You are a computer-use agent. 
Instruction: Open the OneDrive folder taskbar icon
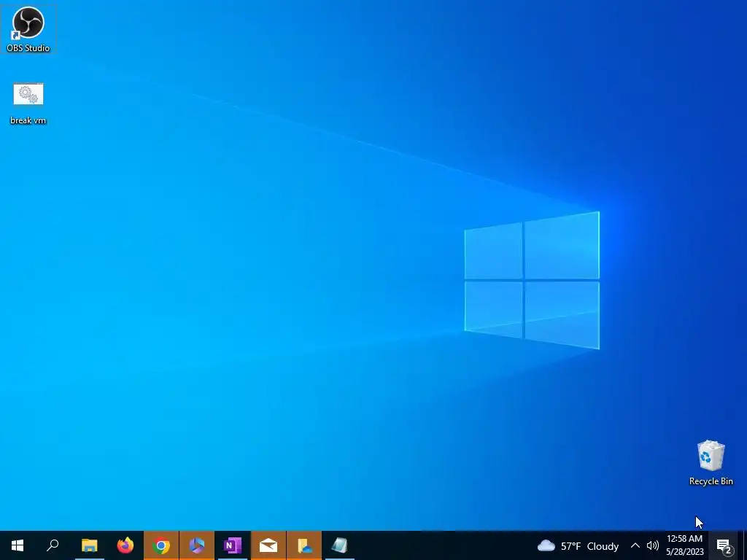[x=304, y=545]
